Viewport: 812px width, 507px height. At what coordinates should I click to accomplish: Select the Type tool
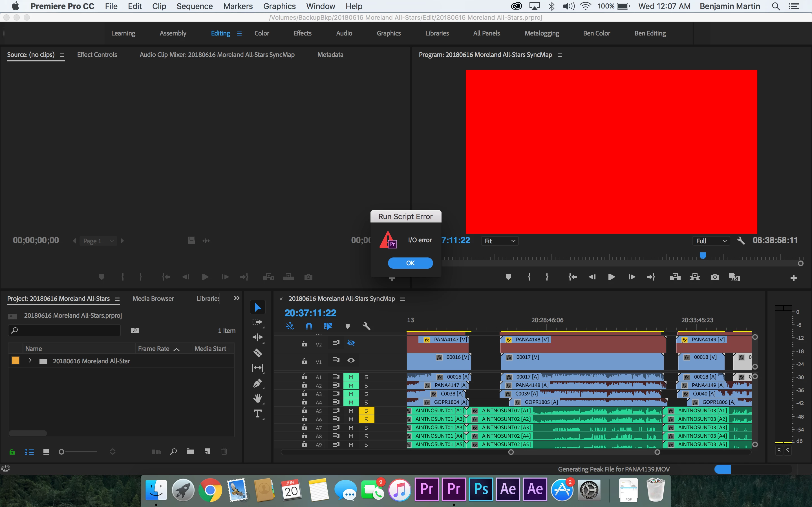[x=257, y=413]
